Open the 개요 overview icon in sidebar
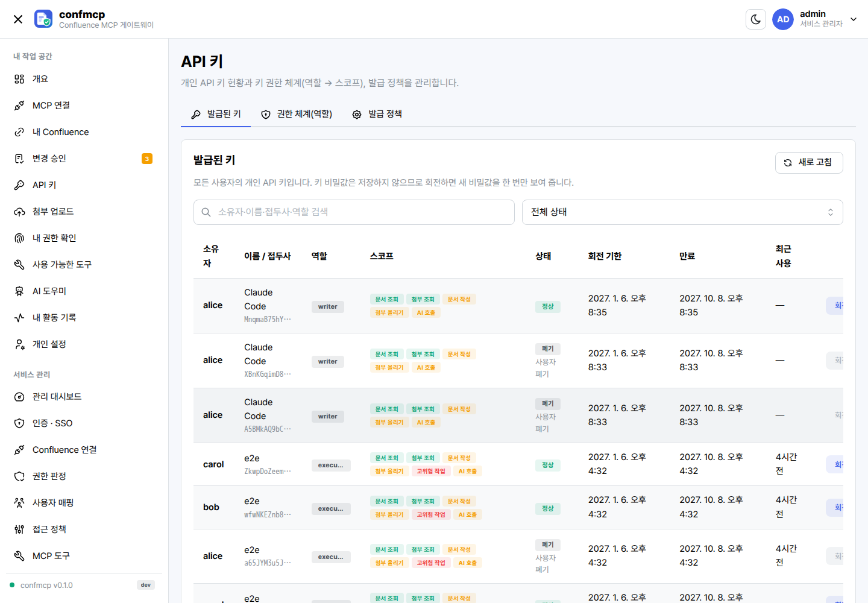This screenshot has height=603, width=868. coord(19,79)
